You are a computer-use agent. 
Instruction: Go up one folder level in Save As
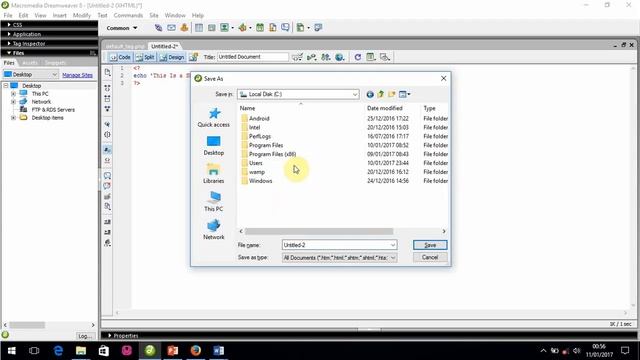(381, 94)
